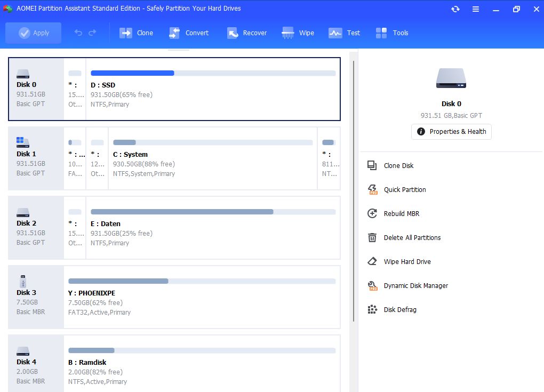Choose Delete All Partitions
This screenshot has width=544, height=392.
[x=412, y=238]
